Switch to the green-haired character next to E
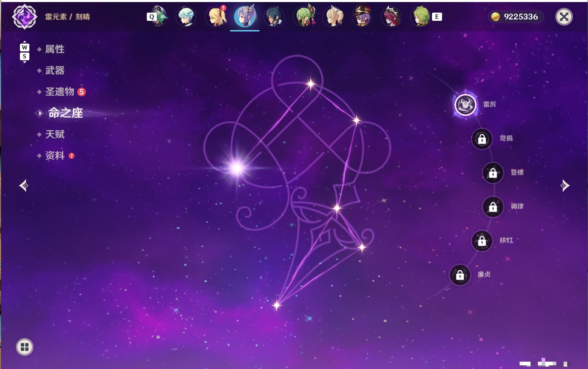This screenshot has width=588, height=369. [x=421, y=16]
